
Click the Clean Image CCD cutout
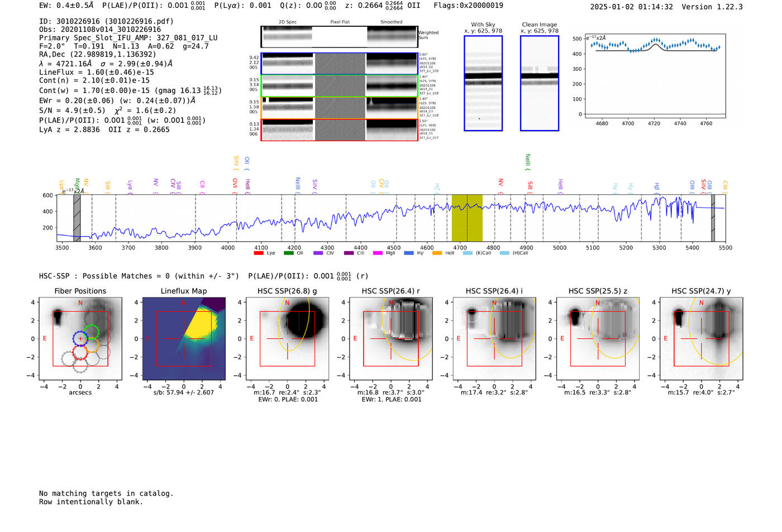(x=540, y=83)
